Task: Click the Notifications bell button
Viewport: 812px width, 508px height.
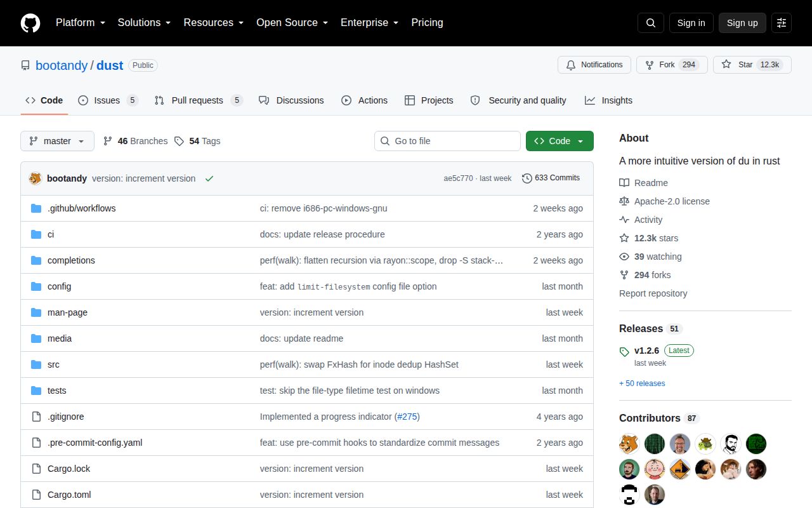Action: coord(594,65)
